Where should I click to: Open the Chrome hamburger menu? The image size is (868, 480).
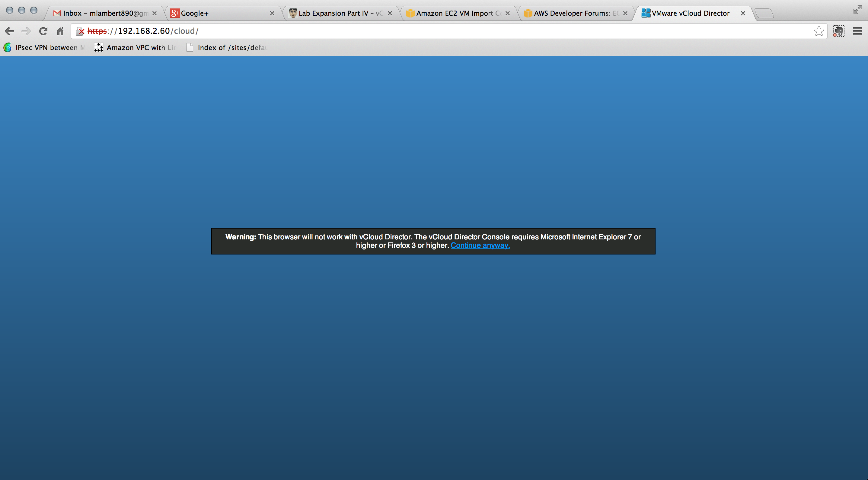click(857, 31)
